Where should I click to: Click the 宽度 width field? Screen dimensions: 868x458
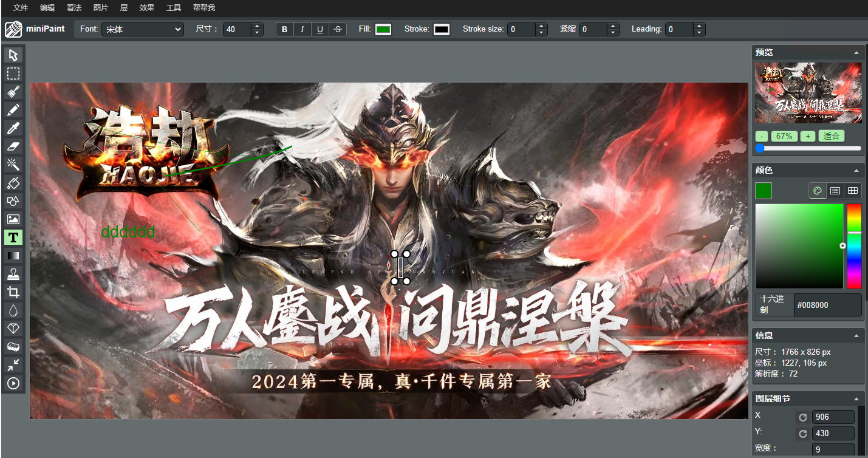pos(833,449)
